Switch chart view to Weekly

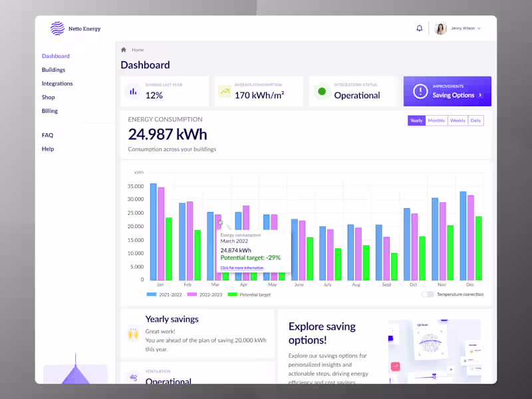point(458,120)
